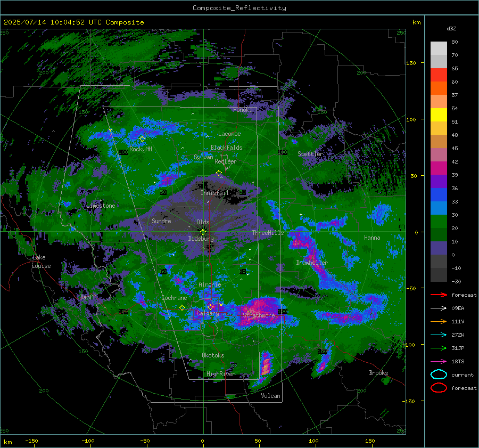The height and width of the screenshot is (448, 479).
Task: Click the Calgary city label
Action: (x=208, y=313)
